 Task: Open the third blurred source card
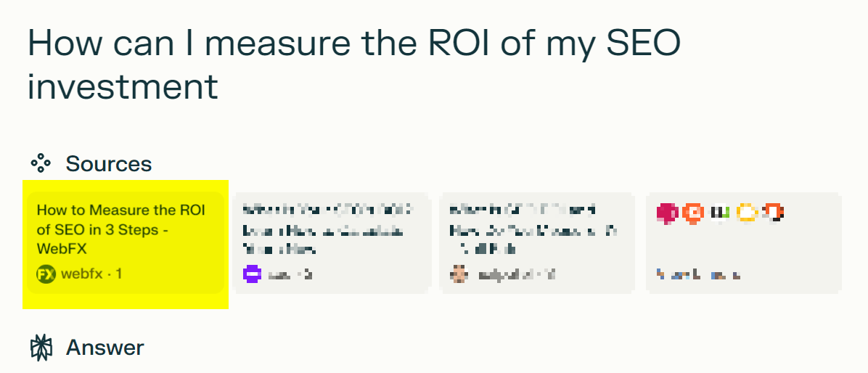(x=537, y=242)
